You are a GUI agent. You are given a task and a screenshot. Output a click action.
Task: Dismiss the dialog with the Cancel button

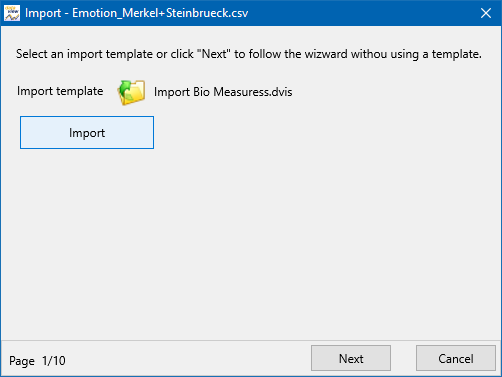456,358
